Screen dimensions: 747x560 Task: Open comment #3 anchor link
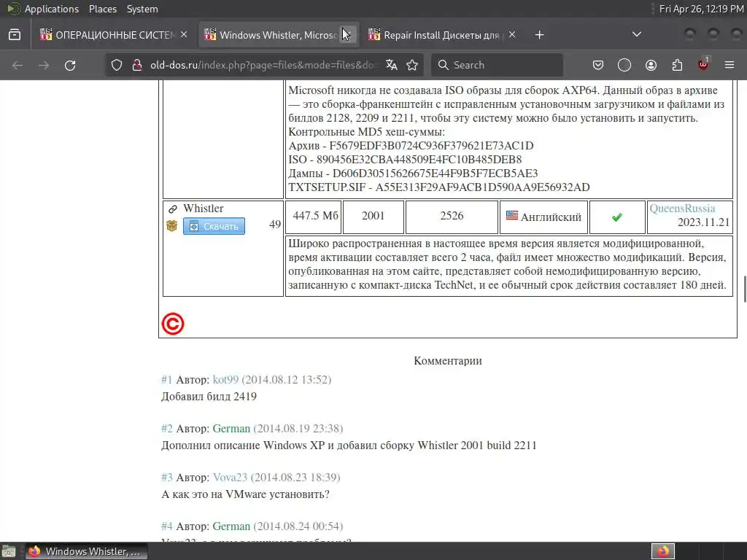tap(167, 477)
